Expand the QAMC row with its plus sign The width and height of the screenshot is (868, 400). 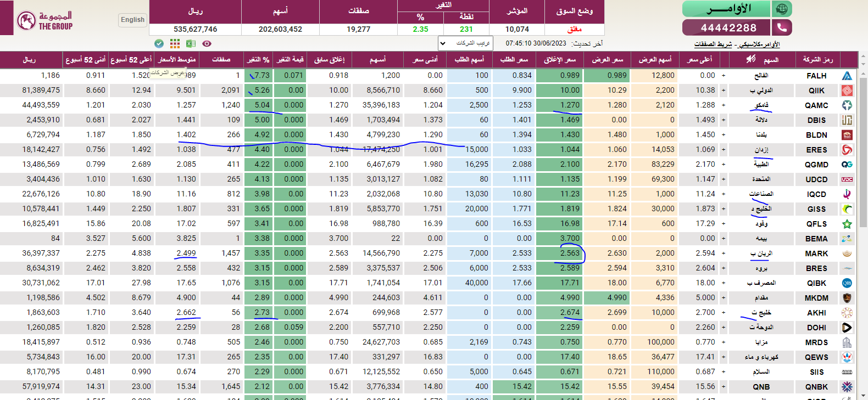coord(724,105)
